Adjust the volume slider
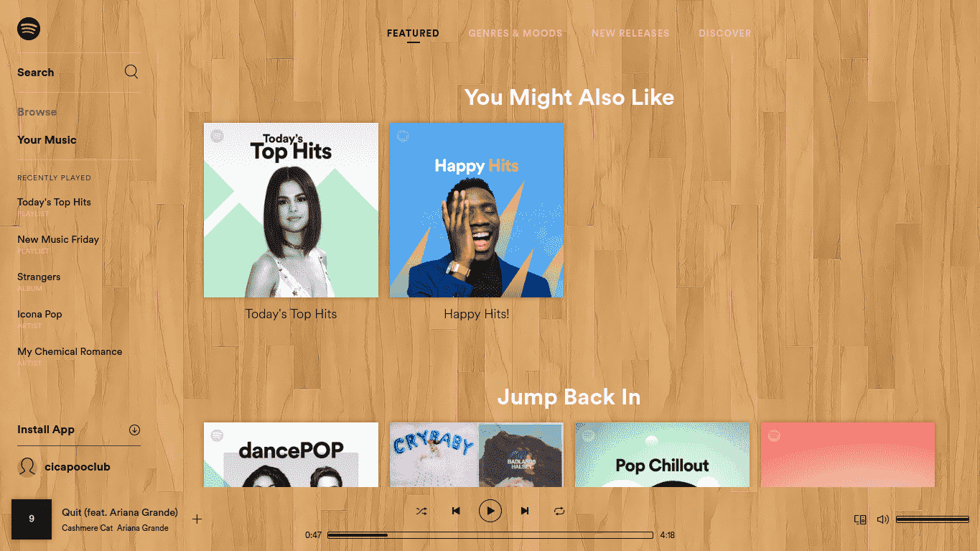This screenshot has width=980, height=551. click(x=932, y=518)
